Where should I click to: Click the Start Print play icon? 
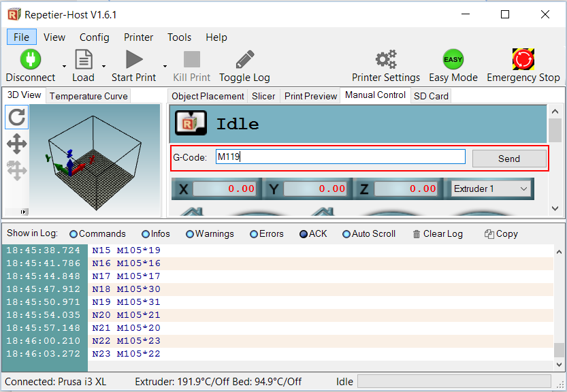134,59
